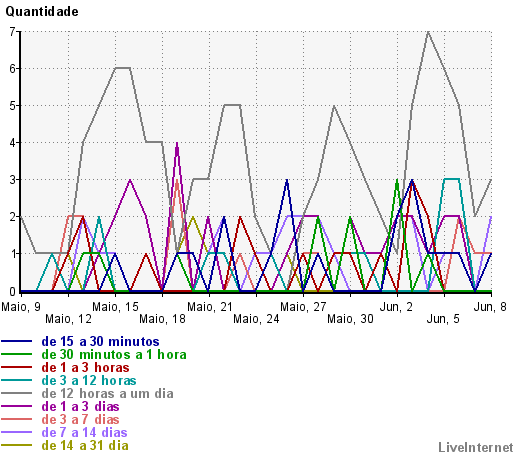The image size is (520, 457).
Task: Click the 'Maio, 21' date label
Action: (210, 307)
